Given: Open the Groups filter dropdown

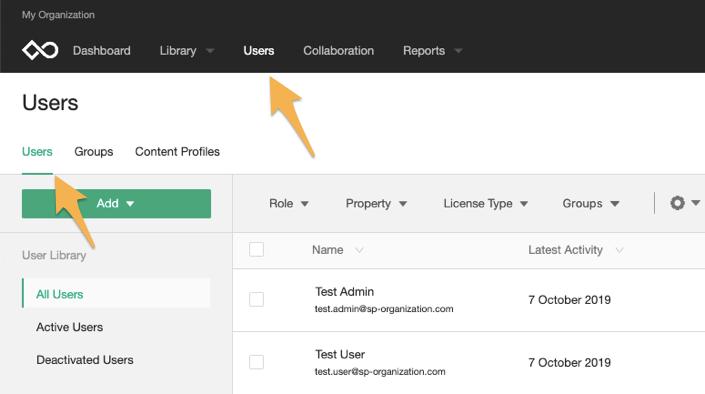Looking at the screenshot, I should point(591,203).
